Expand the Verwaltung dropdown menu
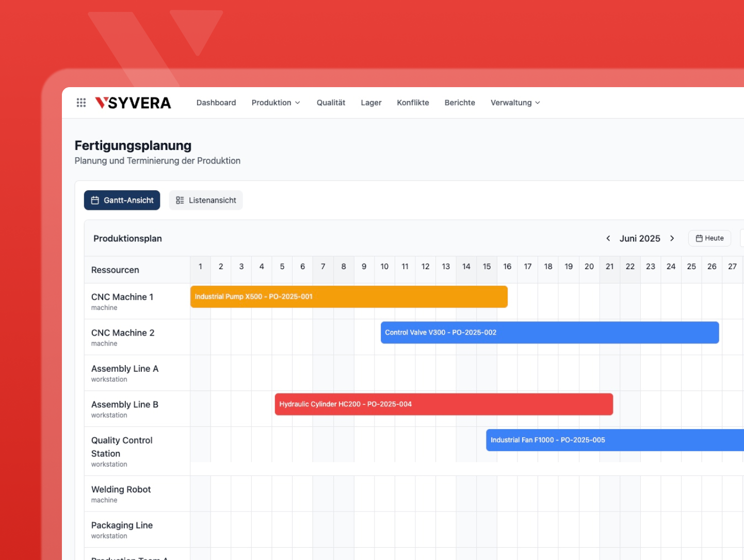Image resolution: width=744 pixels, height=560 pixels. click(515, 103)
